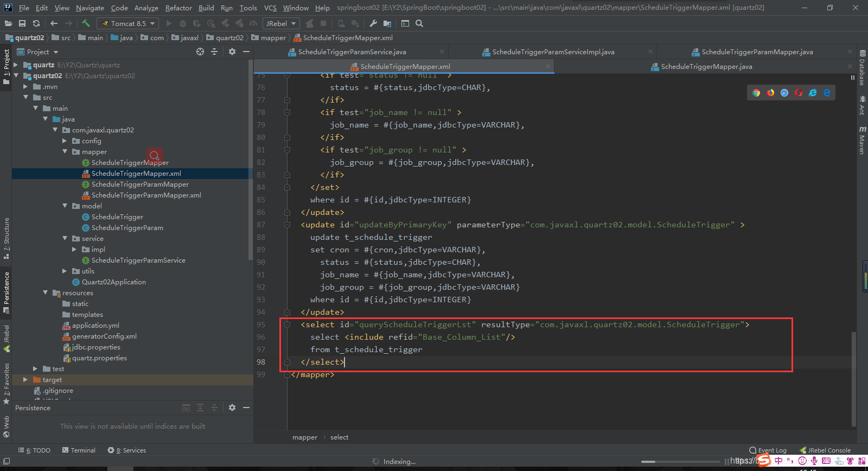This screenshot has width=868, height=471.
Task: Switch to ScheduleTriggerMapper.java tab
Action: click(706, 67)
